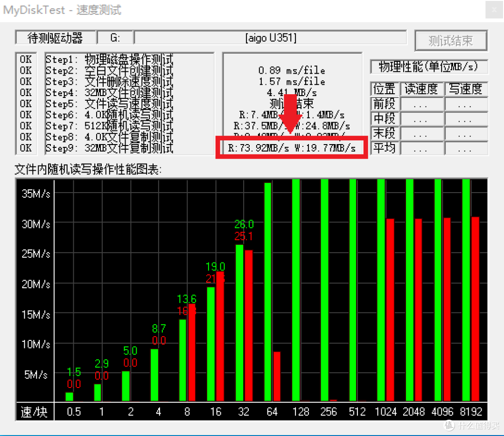Click the 物理性能(单位MB/s) header
The image size is (504, 436).
pos(429,67)
